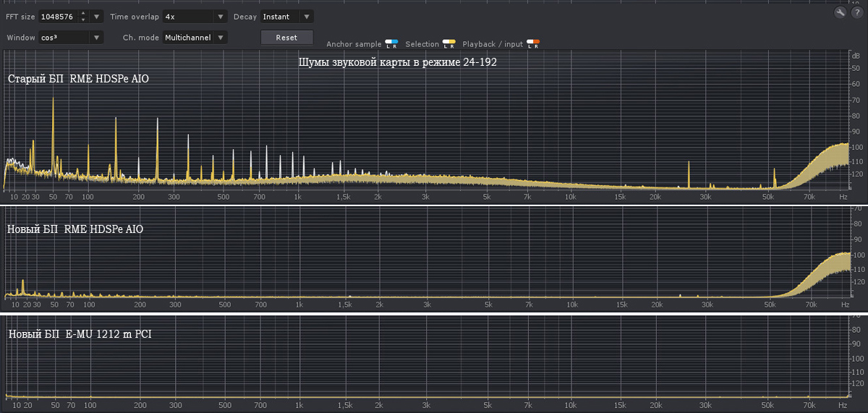The width and height of the screenshot is (868, 413).
Task: Open the wrench settings icon
Action: click(840, 13)
